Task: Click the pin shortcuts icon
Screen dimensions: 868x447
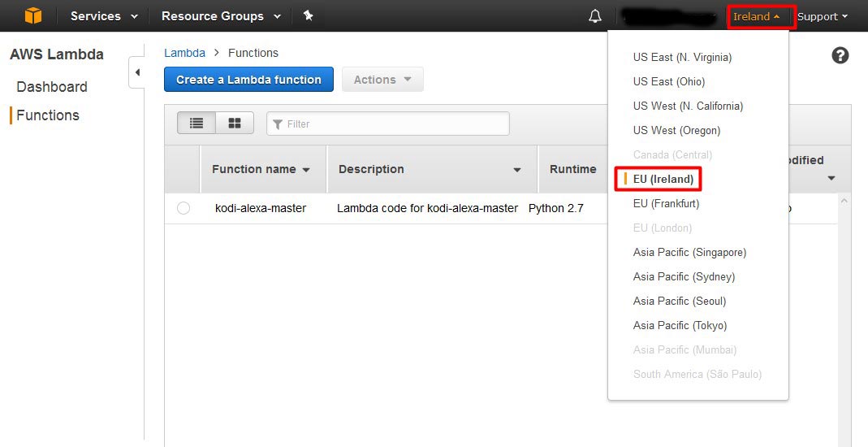Action: [x=309, y=15]
